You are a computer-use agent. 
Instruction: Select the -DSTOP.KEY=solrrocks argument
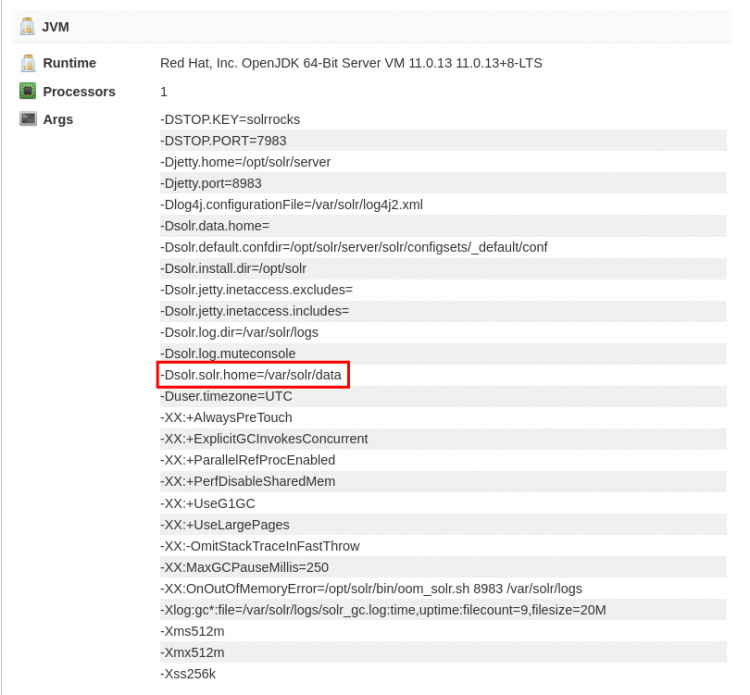[x=230, y=120]
